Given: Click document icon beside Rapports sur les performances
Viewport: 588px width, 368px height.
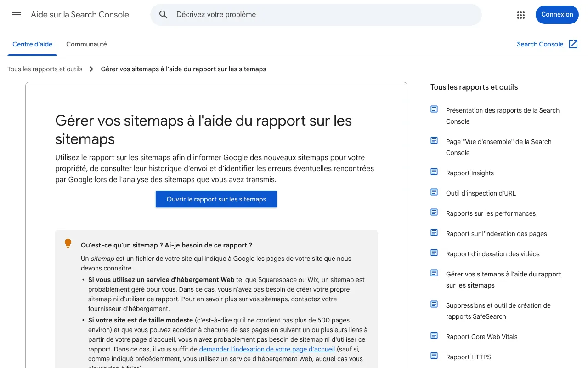Looking at the screenshot, I should pos(434,212).
